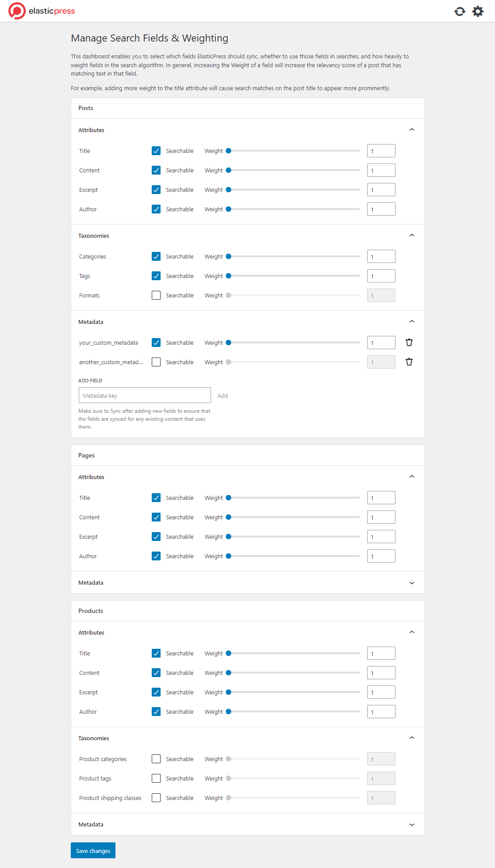
Task: Expand the Pages Metadata section
Action: [412, 583]
